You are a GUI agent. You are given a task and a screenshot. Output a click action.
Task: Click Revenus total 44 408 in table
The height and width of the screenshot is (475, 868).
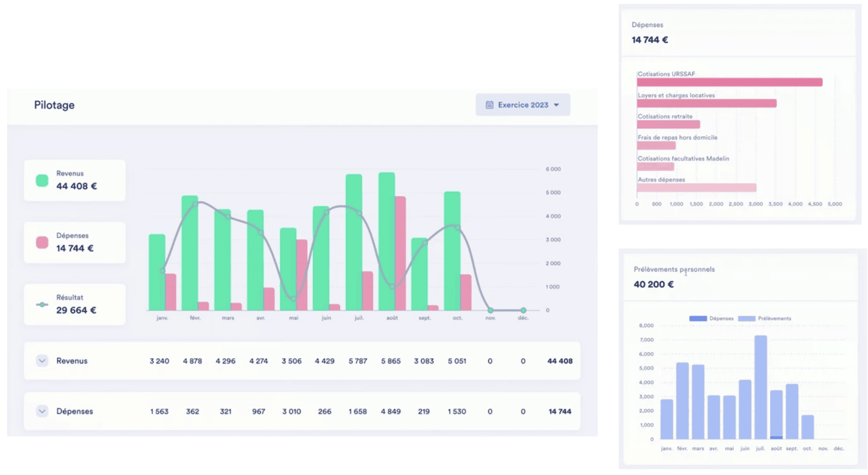(560, 361)
